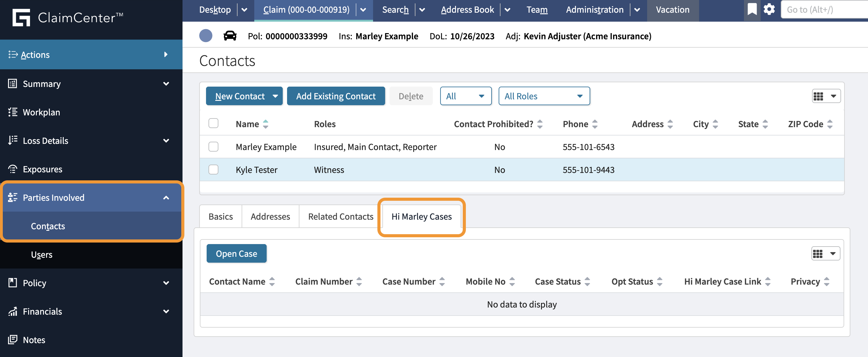Click the Exposures sidebar icon
Viewport: 868px width, 357px height.
click(x=13, y=169)
